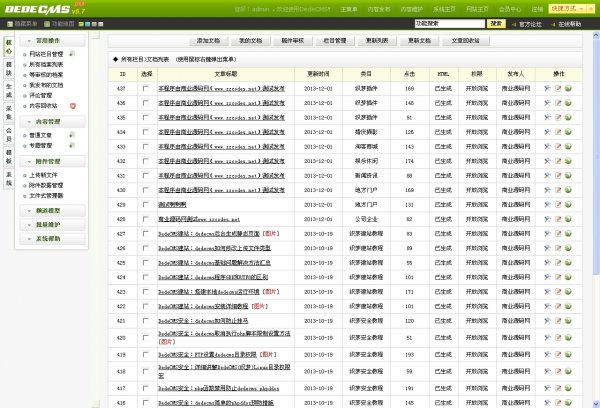Select the checkbox in row 434
600x408 pixels.
click(x=145, y=132)
